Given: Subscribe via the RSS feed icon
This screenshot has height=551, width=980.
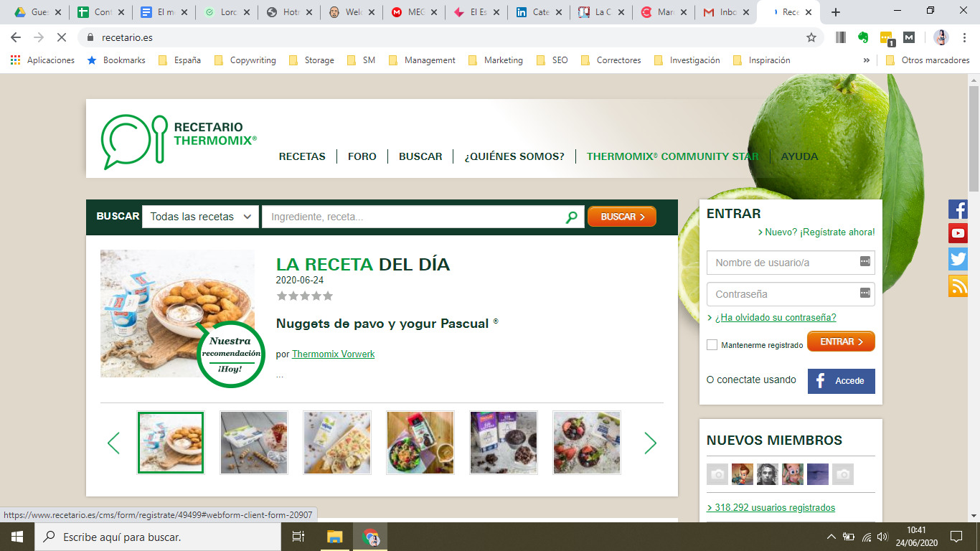Looking at the screenshot, I should 958,286.
